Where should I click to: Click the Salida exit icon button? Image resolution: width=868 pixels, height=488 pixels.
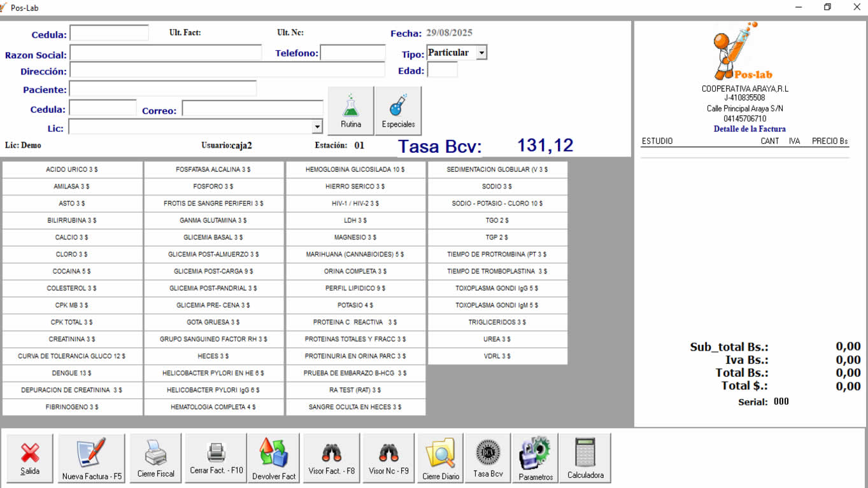(x=30, y=457)
